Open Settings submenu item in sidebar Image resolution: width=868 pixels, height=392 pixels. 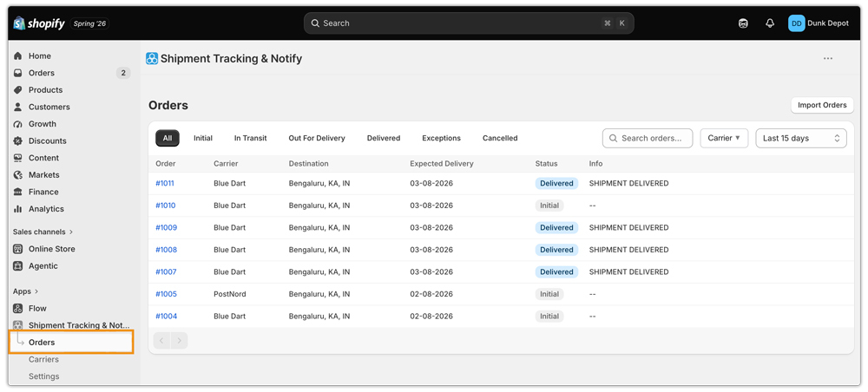pyautogui.click(x=43, y=376)
